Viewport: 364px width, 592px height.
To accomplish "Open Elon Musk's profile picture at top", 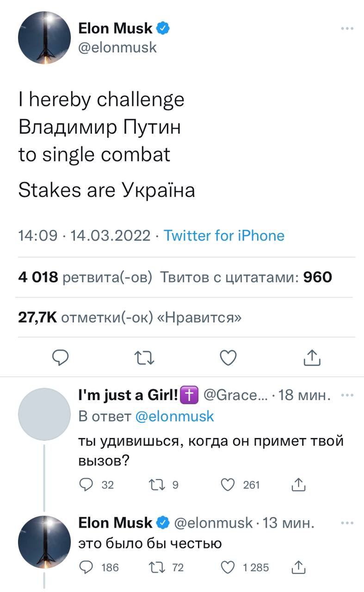I will tap(44, 38).
